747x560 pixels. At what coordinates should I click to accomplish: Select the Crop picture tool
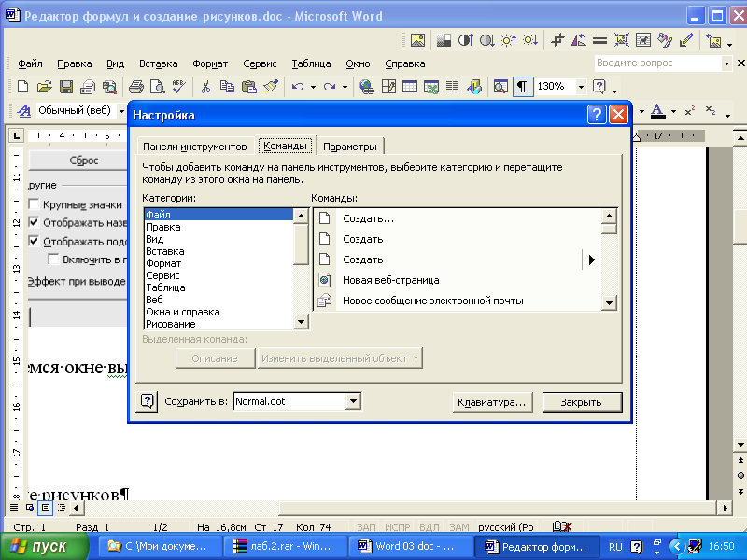(x=557, y=40)
